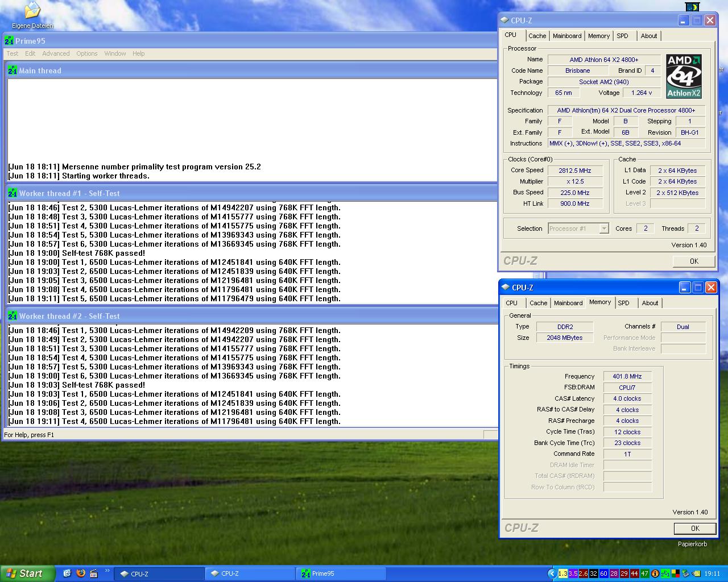Switch to Memory tab in CPU-Z processor window

599,36
